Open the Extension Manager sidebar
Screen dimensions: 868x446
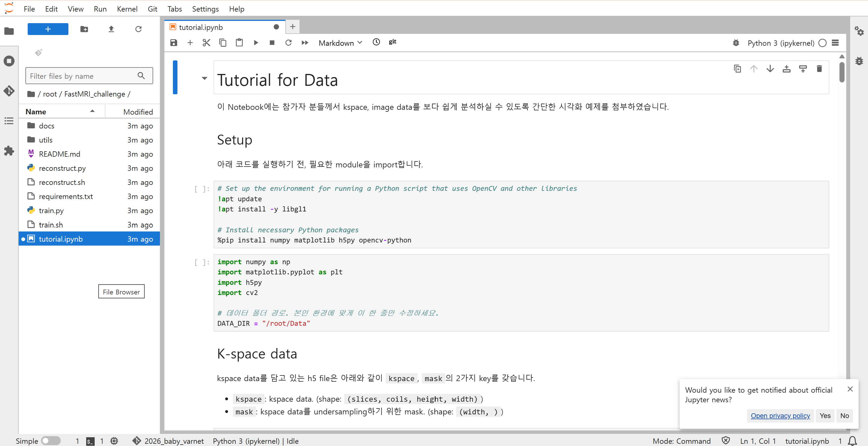click(9, 151)
